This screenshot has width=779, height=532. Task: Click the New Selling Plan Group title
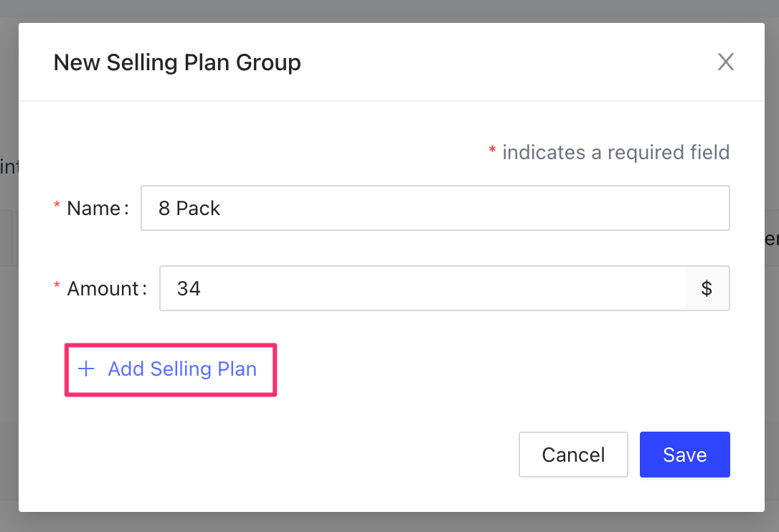click(177, 63)
